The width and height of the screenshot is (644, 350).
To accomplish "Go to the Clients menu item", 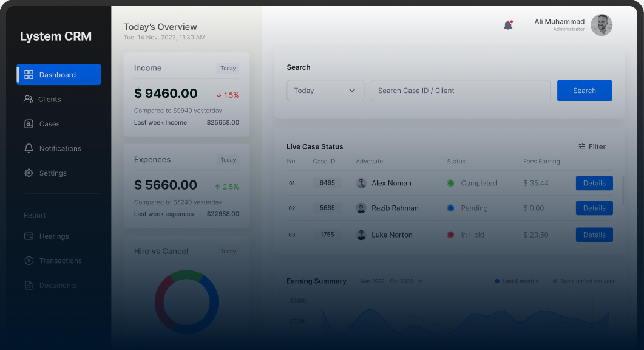I will (49, 99).
